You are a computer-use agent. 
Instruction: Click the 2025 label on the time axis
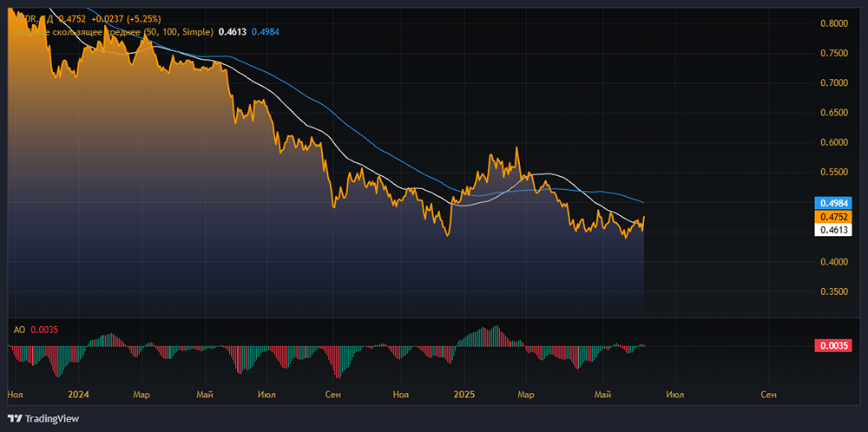pyautogui.click(x=464, y=395)
